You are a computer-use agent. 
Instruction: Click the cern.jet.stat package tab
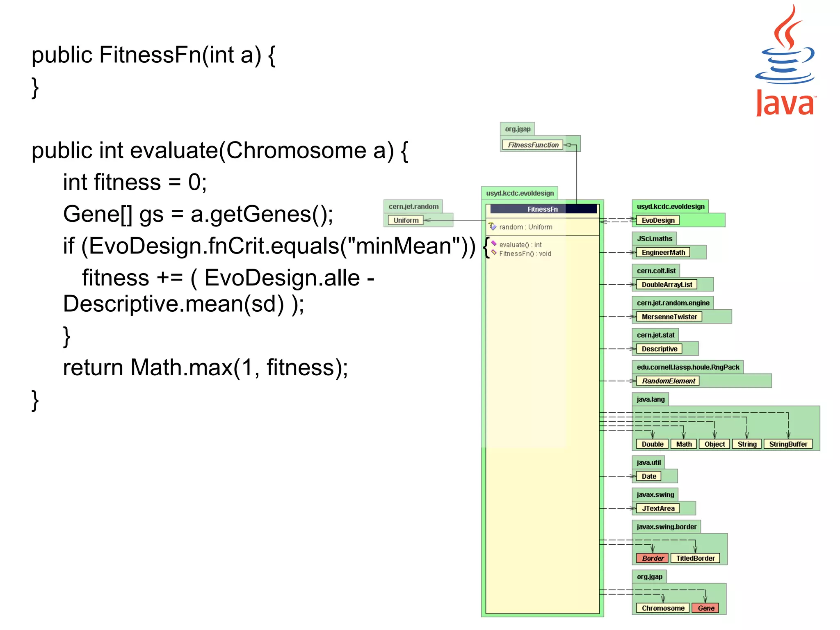[655, 335]
